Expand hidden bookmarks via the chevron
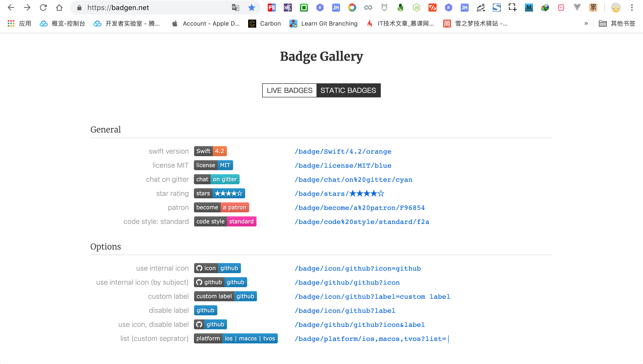The width and height of the screenshot is (643, 364). pyautogui.click(x=586, y=23)
